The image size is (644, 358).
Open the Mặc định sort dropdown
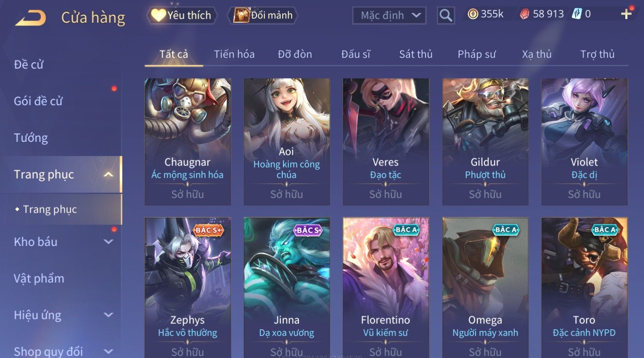(x=389, y=15)
